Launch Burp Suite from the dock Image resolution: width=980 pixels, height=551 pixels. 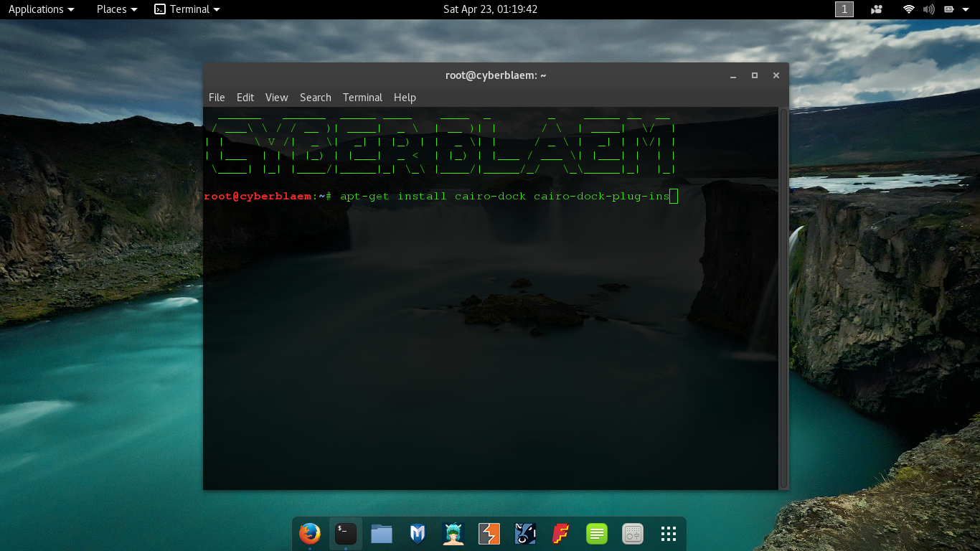489,534
